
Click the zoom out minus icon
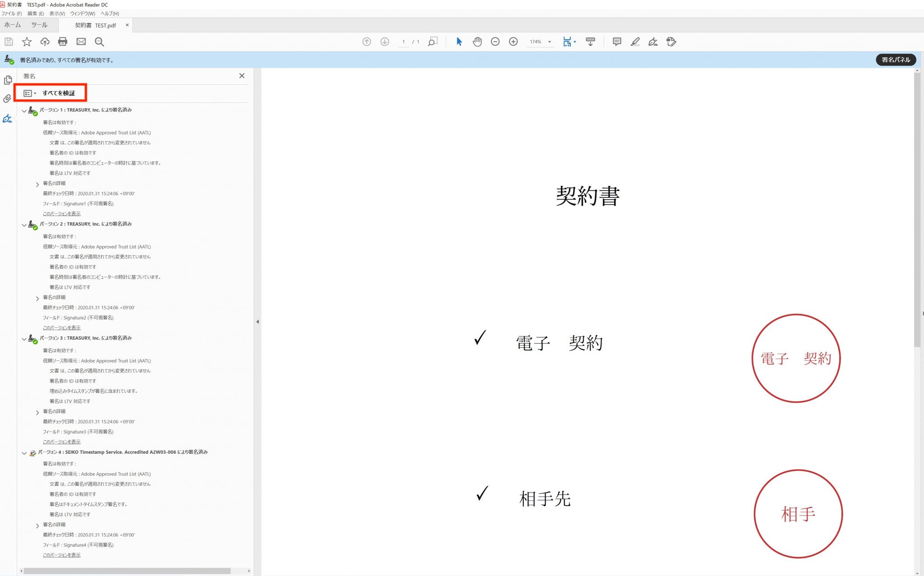(495, 41)
